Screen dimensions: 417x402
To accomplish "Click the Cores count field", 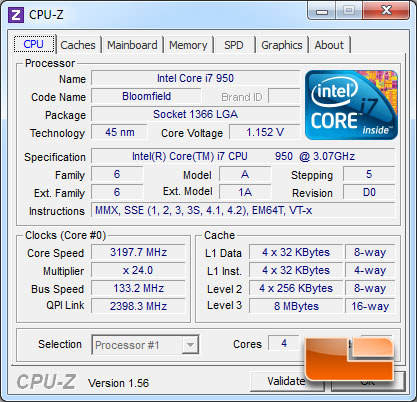I will [x=284, y=343].
